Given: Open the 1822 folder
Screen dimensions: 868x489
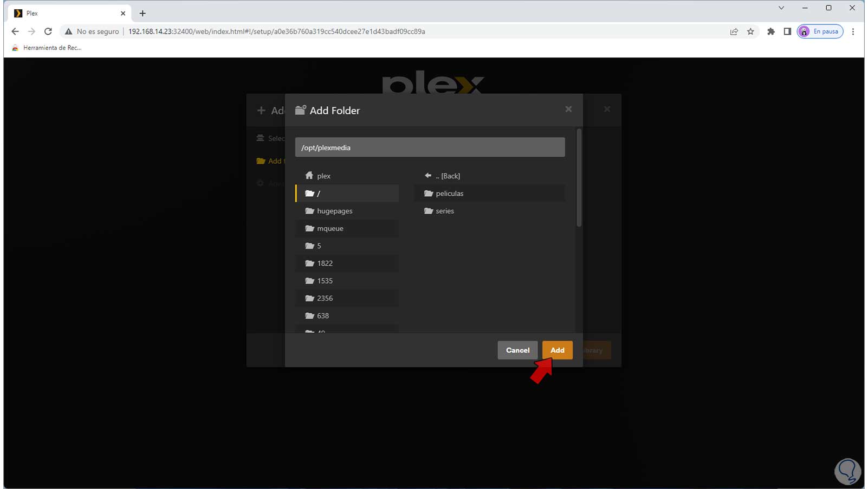Looking at the screenshot, I should point(347,263).
